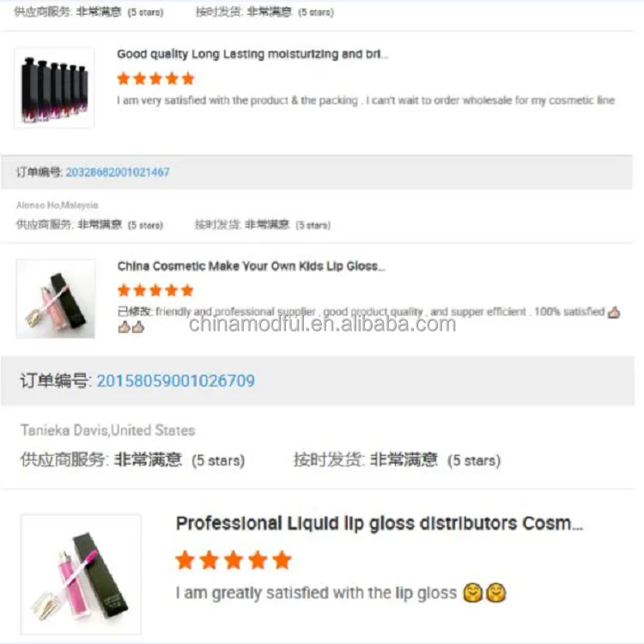Click the pink liquid lip gloss thumbnail
Screen dimensions: 644x644
81,574
